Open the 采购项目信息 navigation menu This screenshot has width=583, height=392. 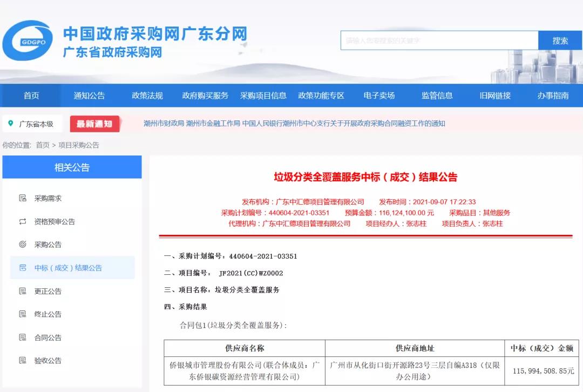[263, 96]
